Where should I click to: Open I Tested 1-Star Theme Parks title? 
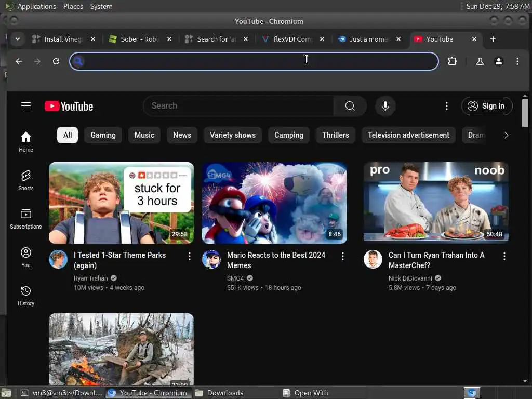[x=120, y=260]
